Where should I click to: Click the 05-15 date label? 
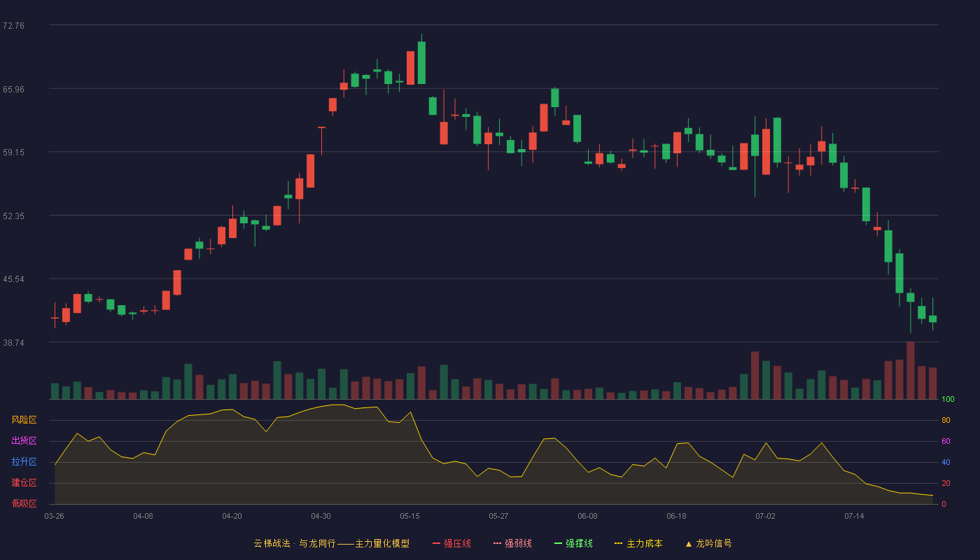click(x=409, y=516)
